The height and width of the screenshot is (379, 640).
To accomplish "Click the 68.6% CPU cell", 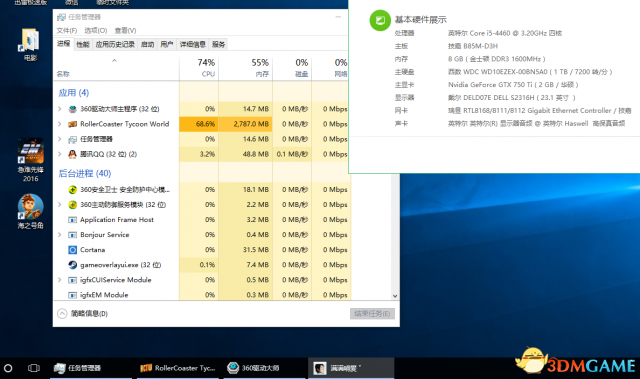I will click(x=199, y=124).
